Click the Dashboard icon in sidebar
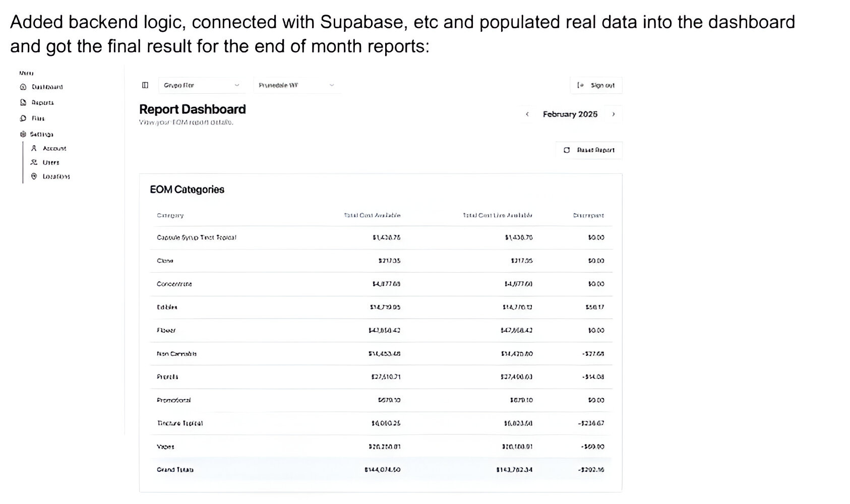850x504 pixels. pos(23,87)
